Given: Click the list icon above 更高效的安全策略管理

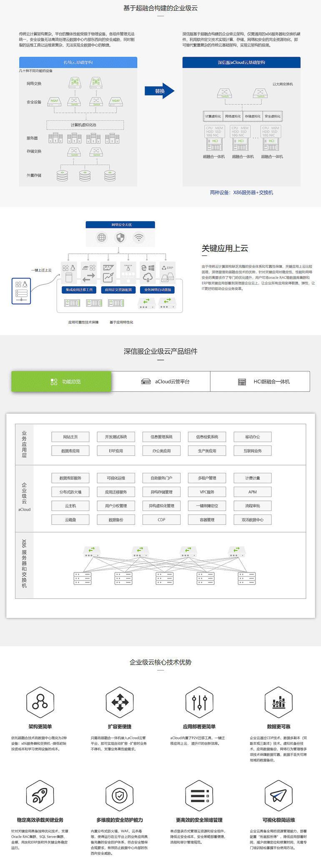Looking at the screenshot, I should pos(199,795).
